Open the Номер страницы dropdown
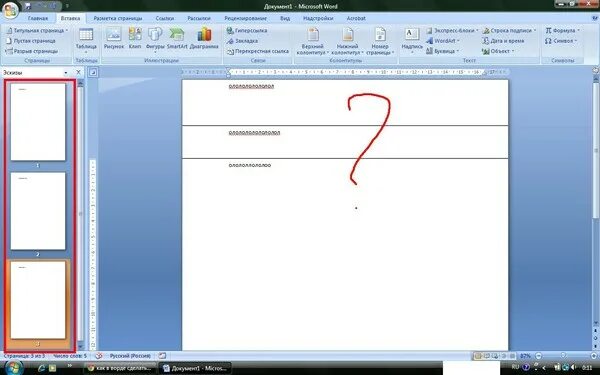600x375 pixels. (380, 41)
